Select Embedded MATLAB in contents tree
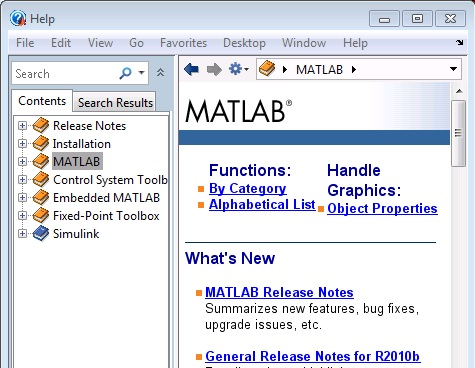 tap(106, 198)
